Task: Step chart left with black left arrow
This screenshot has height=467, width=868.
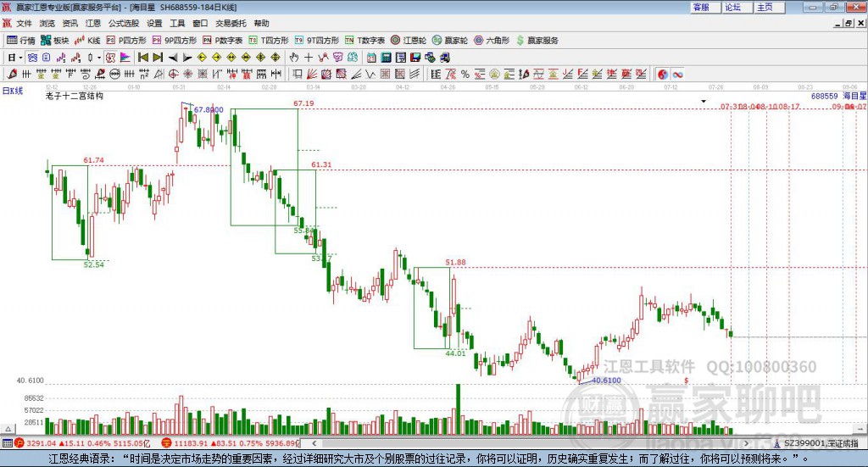Action: click(x=173, y=58)
